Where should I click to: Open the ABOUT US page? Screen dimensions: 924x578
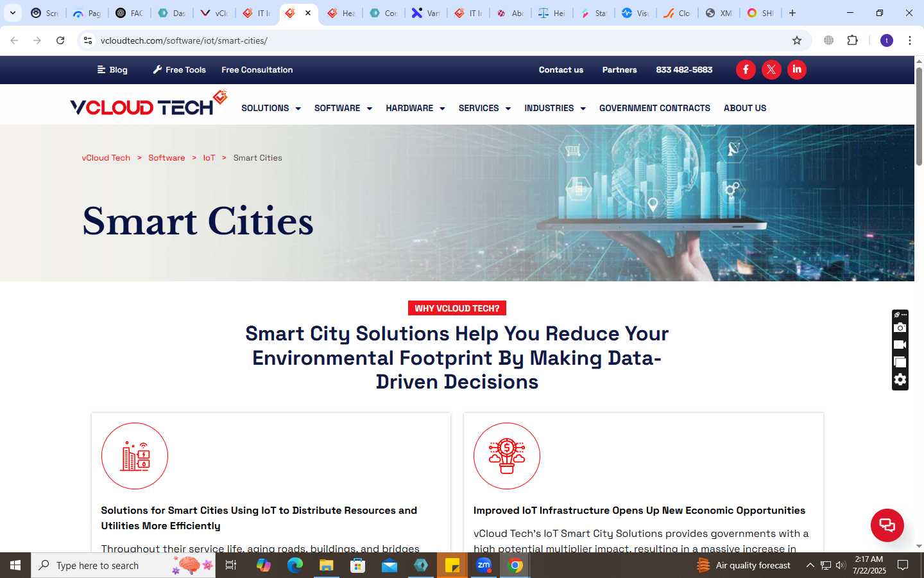(745, 108)
